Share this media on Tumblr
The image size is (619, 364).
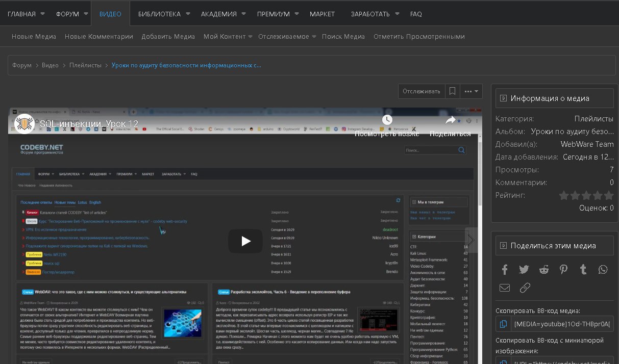[583, 269]
